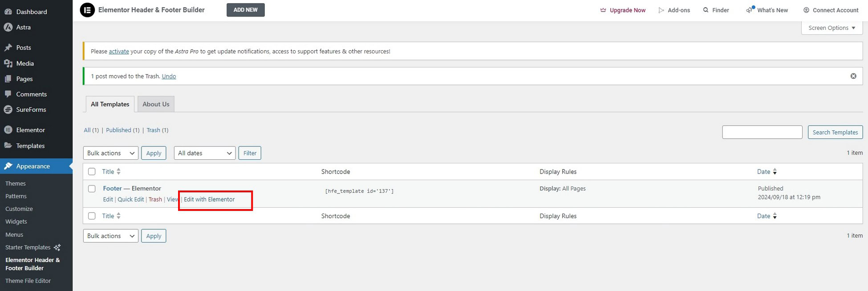Open the top Bulk actions dropdown

point(111,153)
